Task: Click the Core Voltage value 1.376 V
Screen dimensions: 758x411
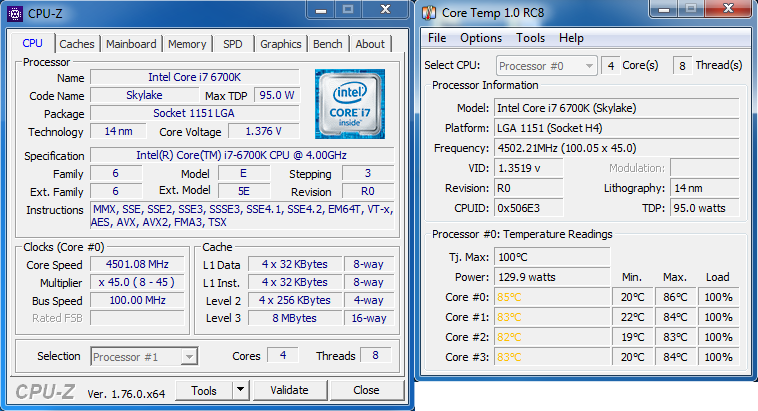Action: (x=263, y=131)
